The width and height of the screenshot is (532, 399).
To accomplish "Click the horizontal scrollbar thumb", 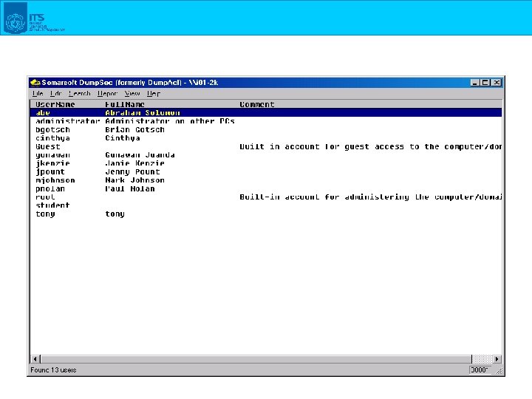I will pyautogui.click(x=256, y=359).
